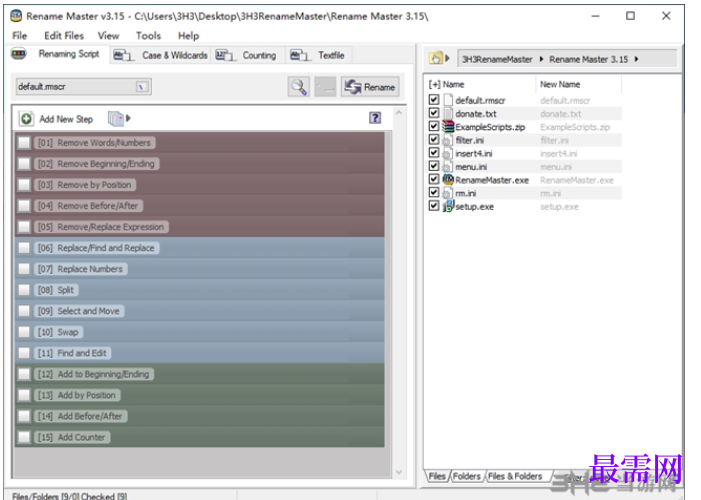This screenshot has width=701, height=500.
Task: Switch to the Counting tab
Action: tap(247, 55)
